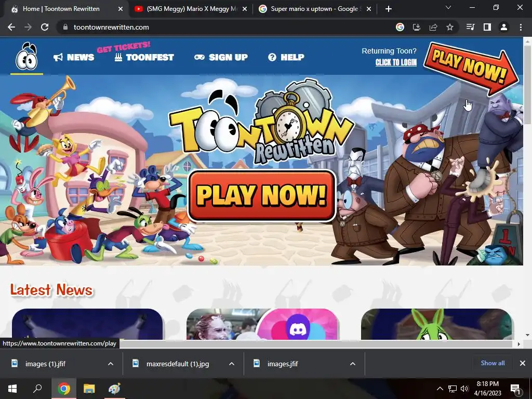View site security lock info
Viewport: 532px width, 399px height.
pos(65,27)
